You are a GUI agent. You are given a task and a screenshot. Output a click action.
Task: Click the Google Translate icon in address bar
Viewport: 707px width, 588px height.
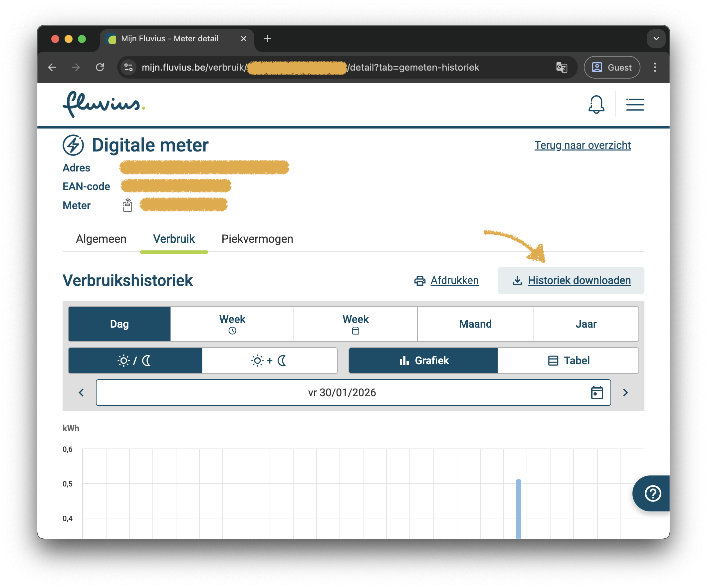562,67
